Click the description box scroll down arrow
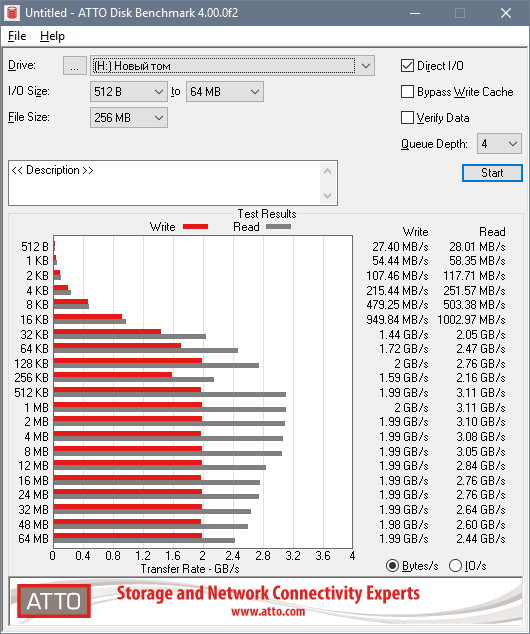 click(327, 196)
